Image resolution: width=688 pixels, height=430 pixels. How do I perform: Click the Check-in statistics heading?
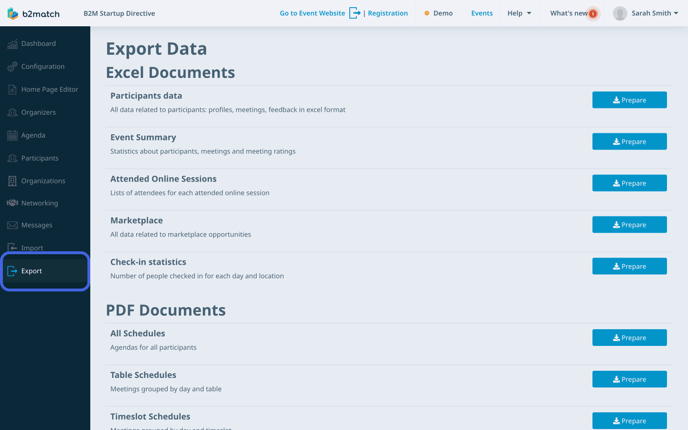(148, 262)
